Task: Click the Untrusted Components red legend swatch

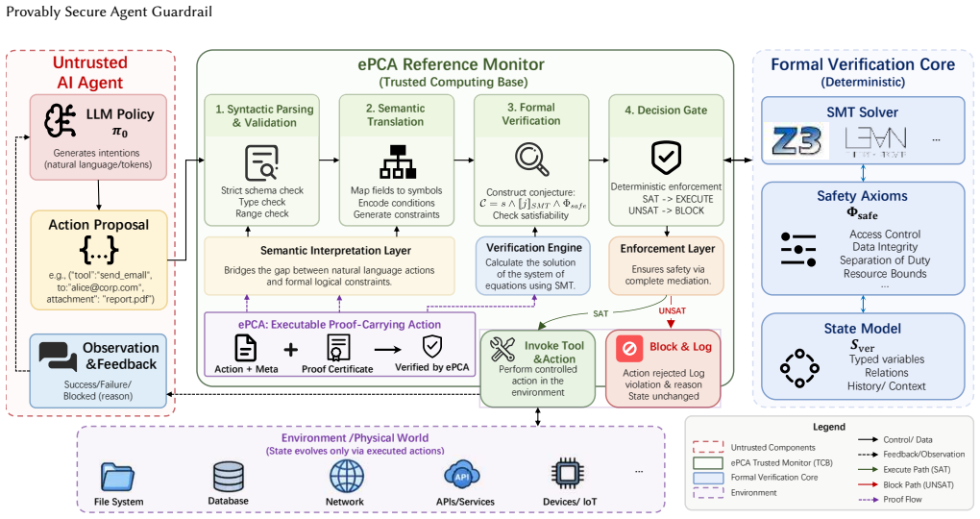Action: point(708,447)
